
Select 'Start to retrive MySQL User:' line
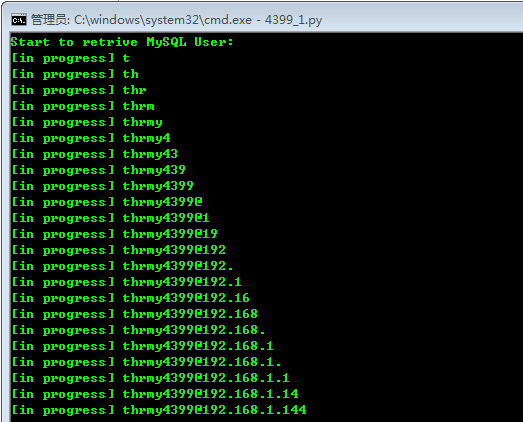[x=122, y=42]
